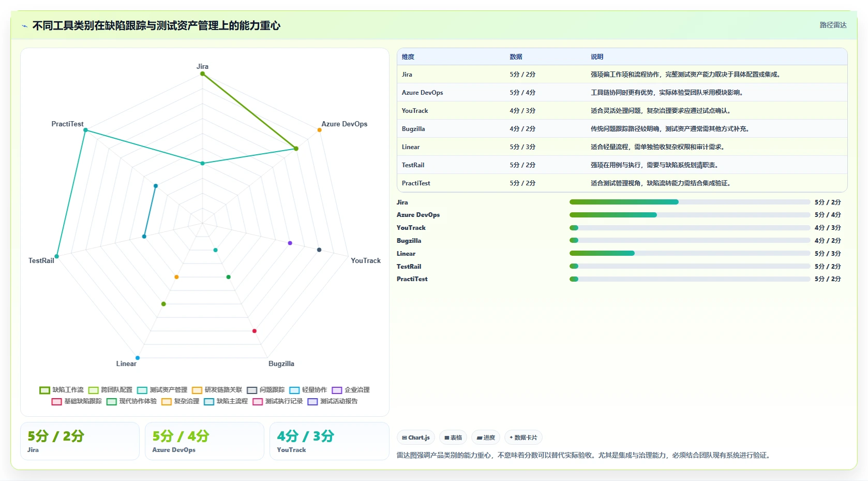Toggle the 跨团队配置 legend item
Image resolution: width=868 pixels, height=481 pixels.
click(x=110, y=390)
